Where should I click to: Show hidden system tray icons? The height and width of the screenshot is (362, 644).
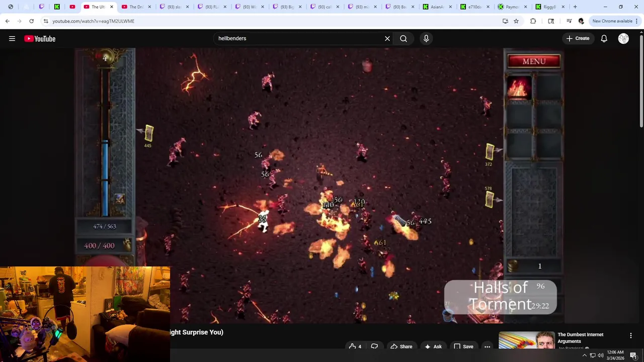585,355
